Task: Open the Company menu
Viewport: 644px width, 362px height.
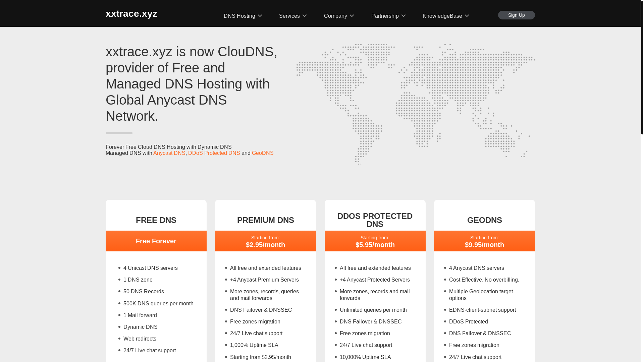Action: coord(335,16)
